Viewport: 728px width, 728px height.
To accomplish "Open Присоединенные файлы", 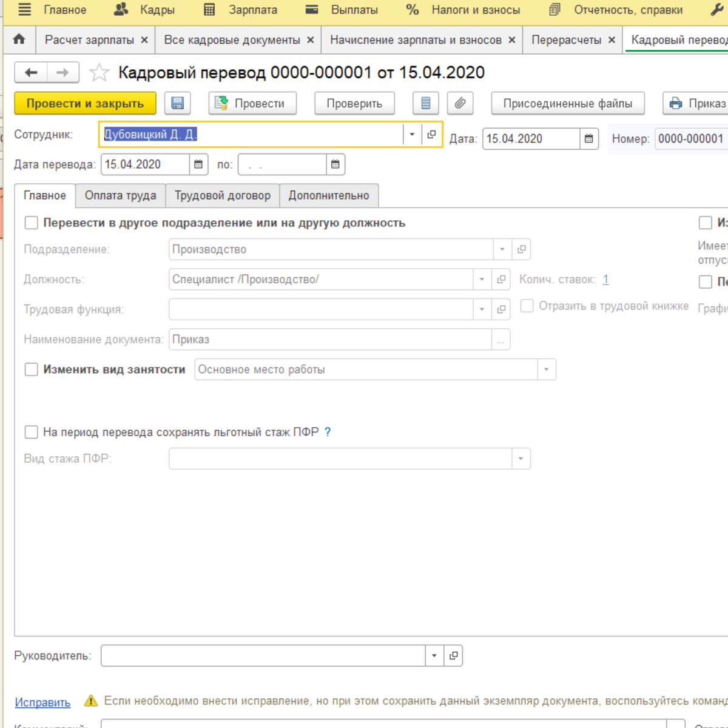I will [568, 103].
